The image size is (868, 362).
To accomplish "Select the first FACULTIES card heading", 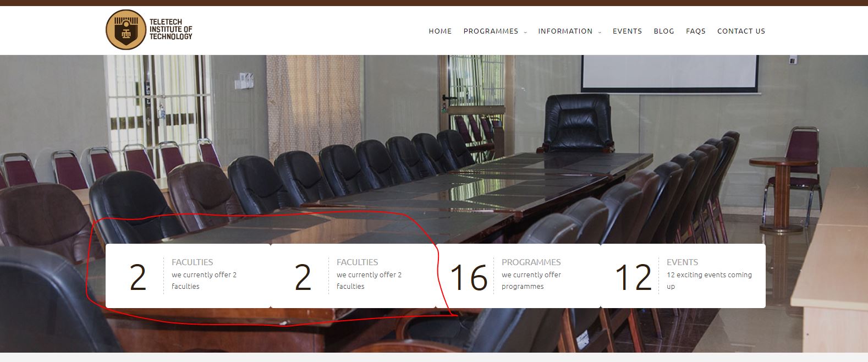I will (192, 262).
